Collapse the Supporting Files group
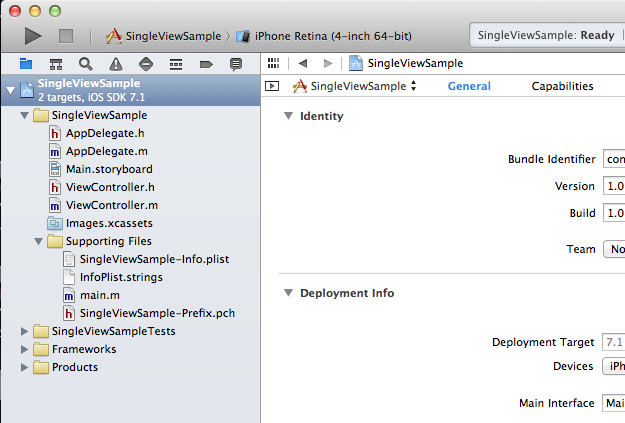 38,241
